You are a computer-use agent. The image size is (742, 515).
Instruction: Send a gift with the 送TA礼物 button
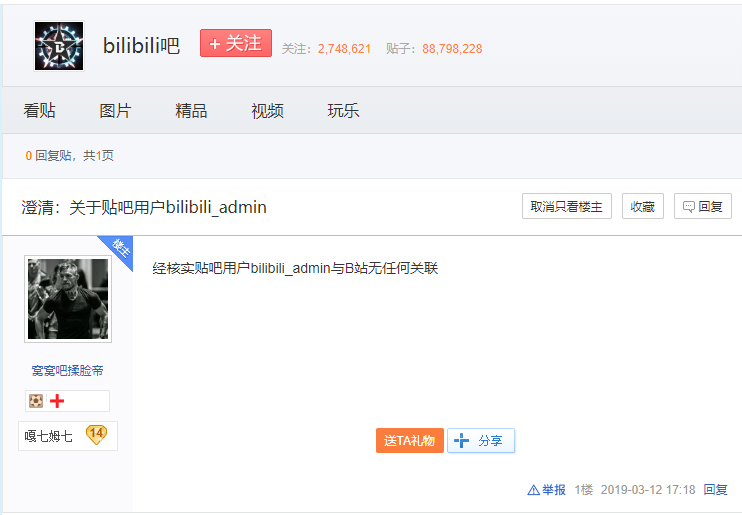[409, 440]
